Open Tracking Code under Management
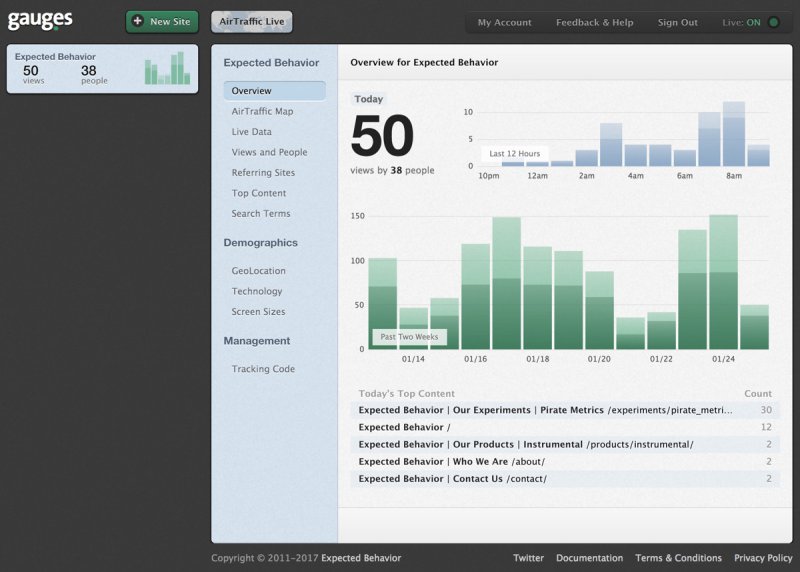 (263, 369)
